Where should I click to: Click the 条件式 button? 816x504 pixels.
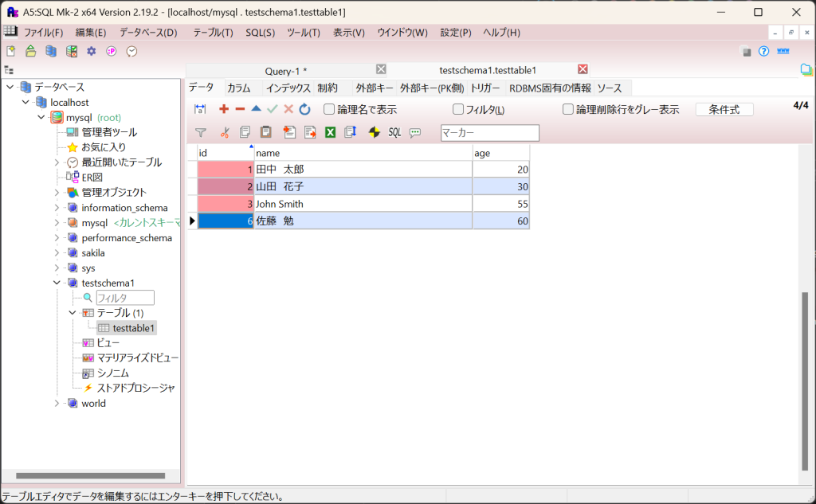pos(724,110)
